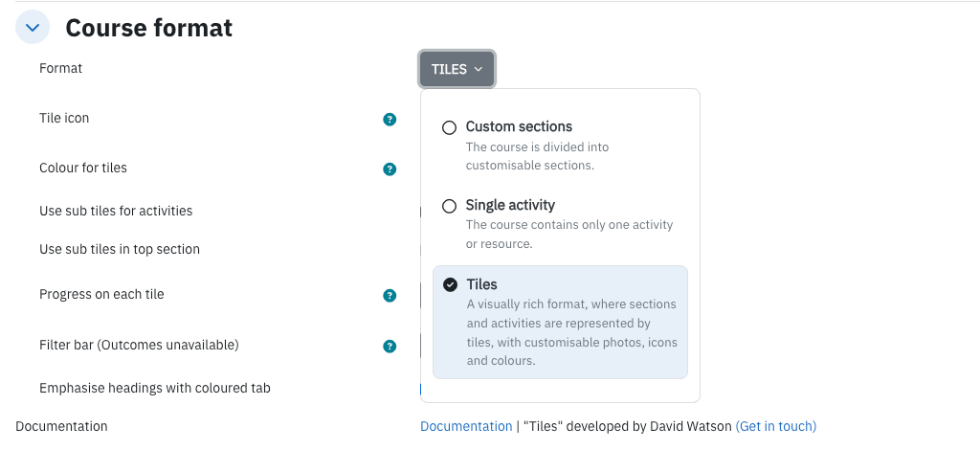This screenshot has width=980, height=450.
Task: Click the Course format heading
Action: (148, 28)
